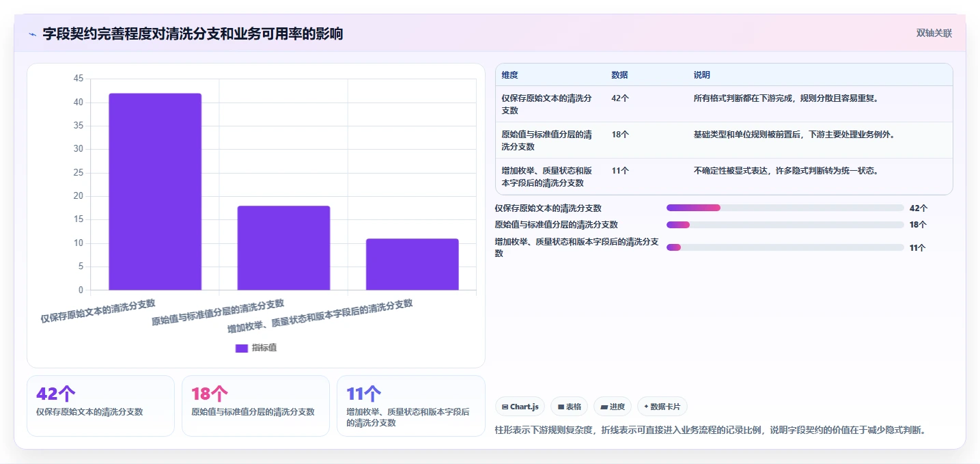Viewport: 980px width, 464px height.
Task: Click the panel title 字段契约完善程度对清洗分支和业务可用率的影响
Action: point(193,33)
